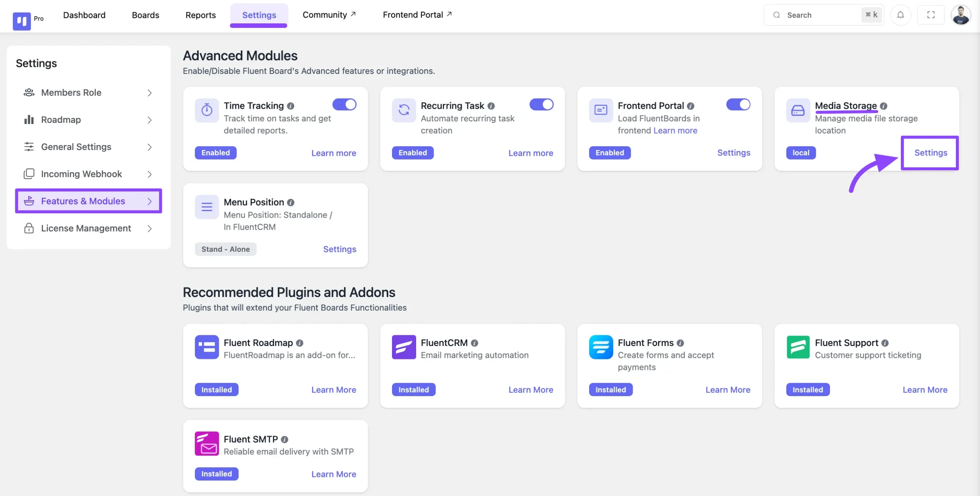Show info tooltip for Fluent Support
The image size is (980, 496).
click(x=885, y=343)
